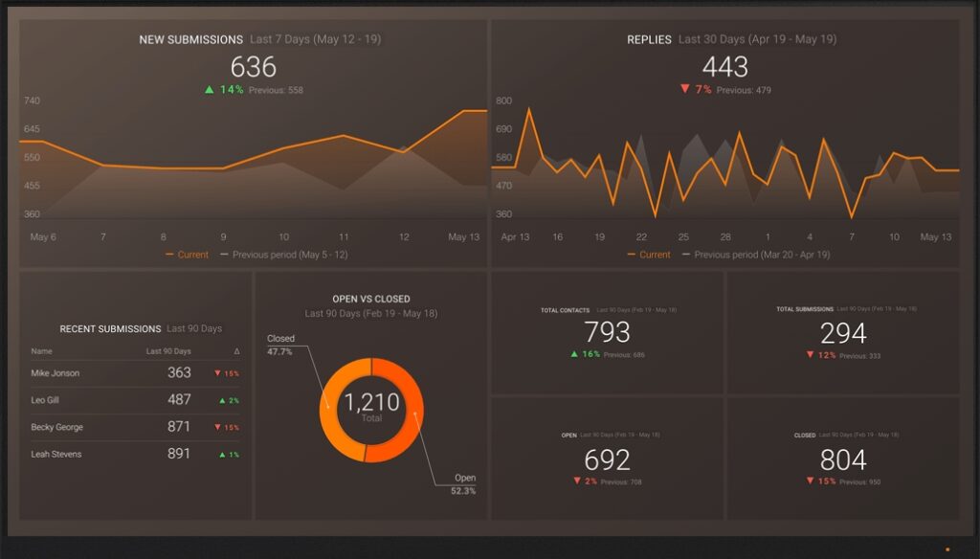The height and width of the screenshot is (559, 980).
Task: Click the green up arrow beside 16%
Action: pyautogui.click(x=574, y=354)
